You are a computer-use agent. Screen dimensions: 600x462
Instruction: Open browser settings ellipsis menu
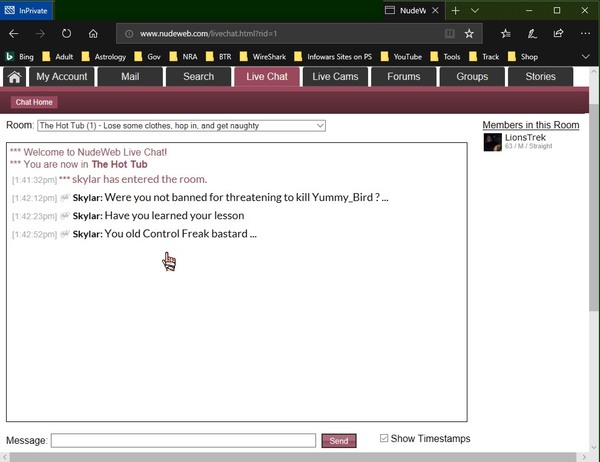(x=583, y=33)
